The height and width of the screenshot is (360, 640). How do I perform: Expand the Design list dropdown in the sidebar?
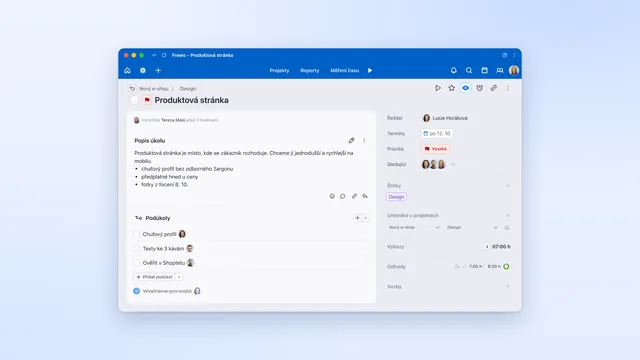(x=472, y=227)
